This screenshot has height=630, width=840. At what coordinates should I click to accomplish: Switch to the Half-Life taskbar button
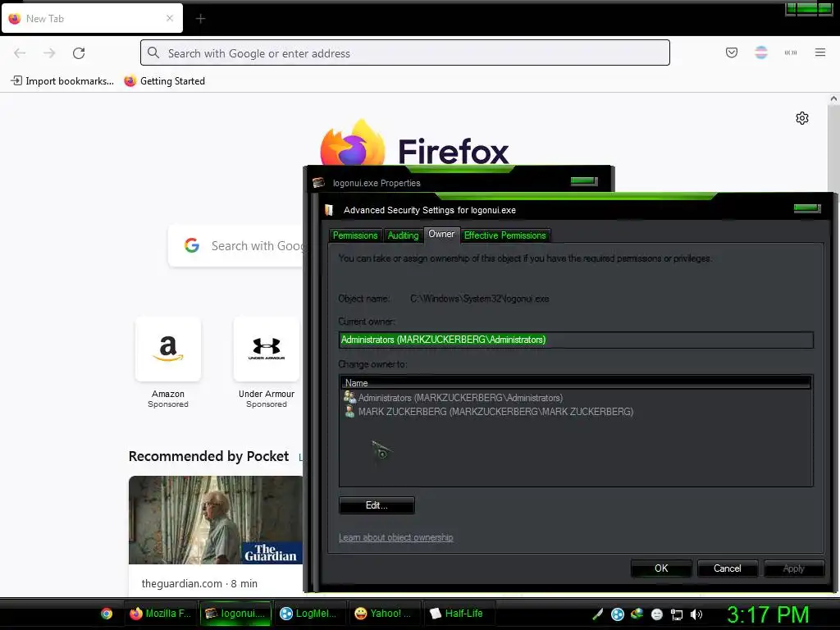458,614
